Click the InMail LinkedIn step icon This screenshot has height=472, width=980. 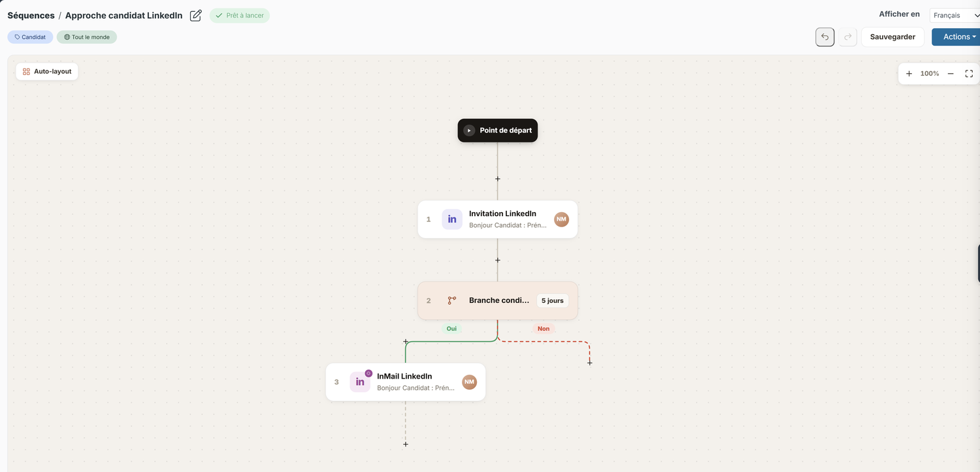(360, 382)
